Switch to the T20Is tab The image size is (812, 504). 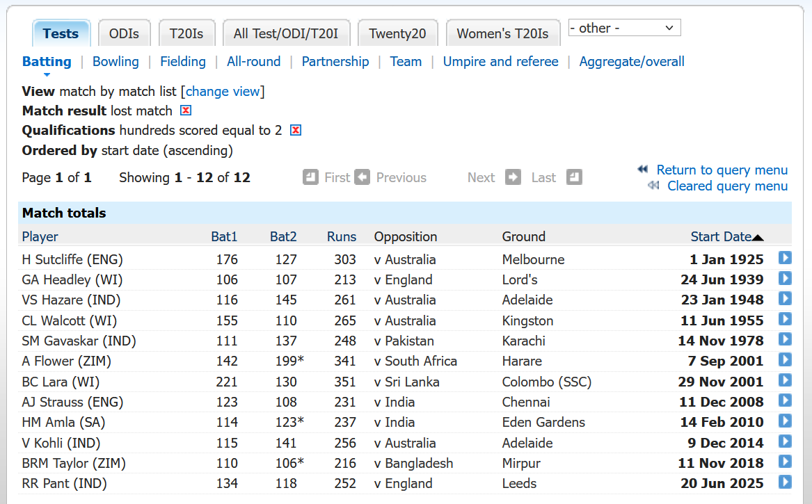click(186, 33)
